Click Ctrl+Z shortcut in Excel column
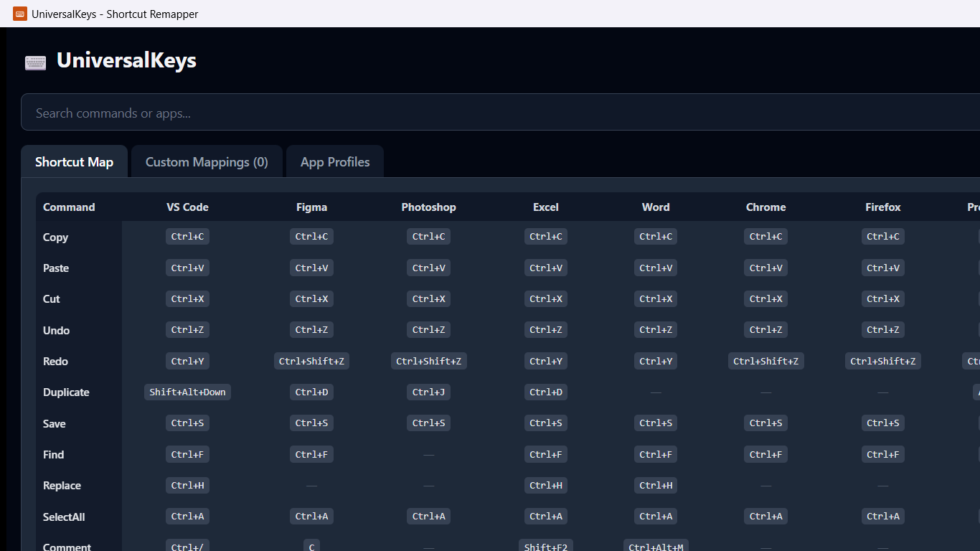This screenshot has width=980, height=551. [546, 330]
